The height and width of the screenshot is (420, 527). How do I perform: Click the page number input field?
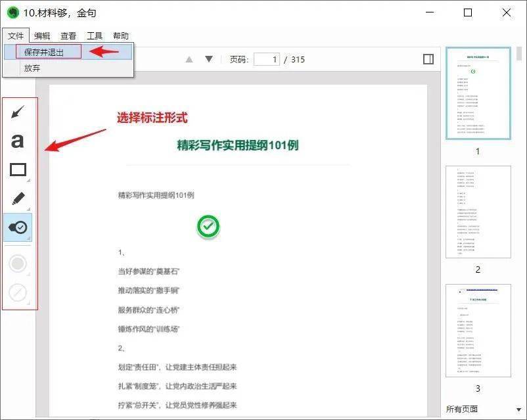click(x=266, y=59)
